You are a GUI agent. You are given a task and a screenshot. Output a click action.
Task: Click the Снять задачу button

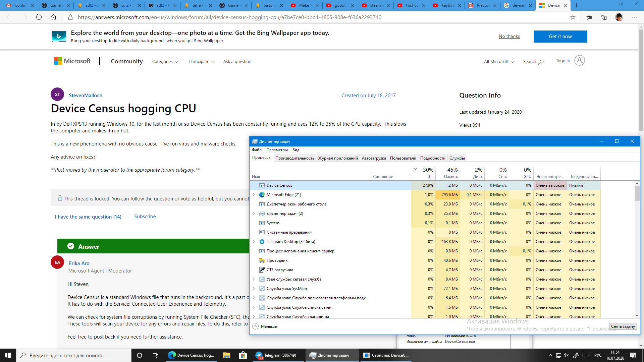pyautogui.click(x=623, y=326)
